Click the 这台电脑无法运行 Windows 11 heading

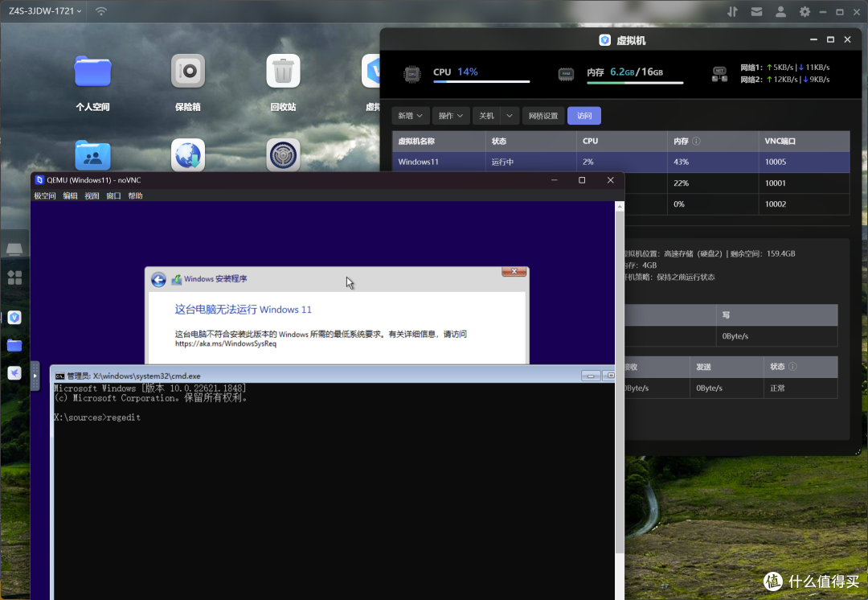(243, 310)
